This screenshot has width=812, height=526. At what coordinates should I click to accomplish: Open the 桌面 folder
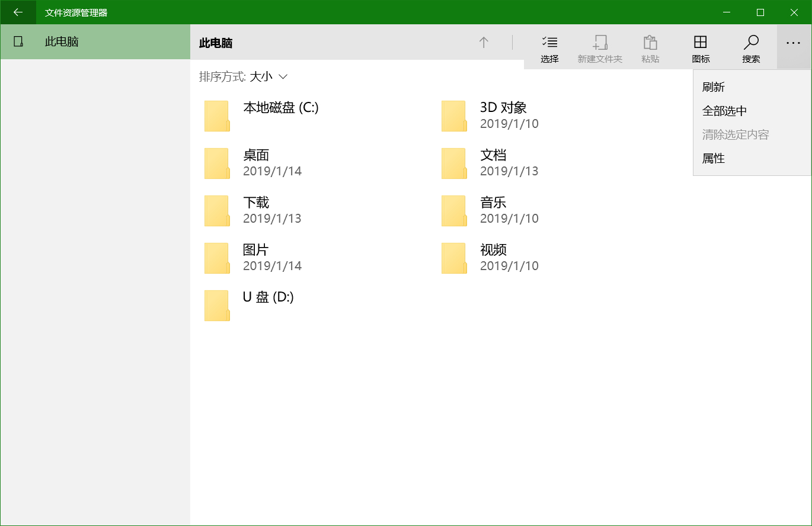[256, 155]
